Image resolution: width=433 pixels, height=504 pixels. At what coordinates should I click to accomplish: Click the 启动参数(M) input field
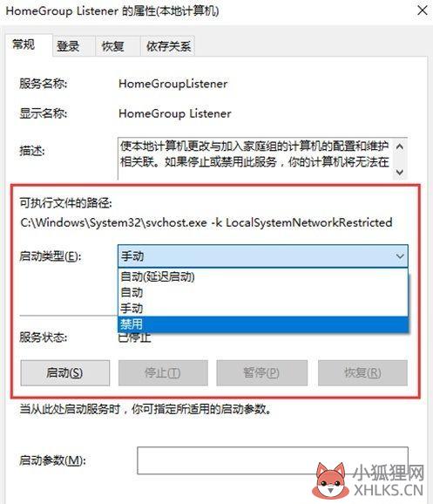[x=273, y=460]
